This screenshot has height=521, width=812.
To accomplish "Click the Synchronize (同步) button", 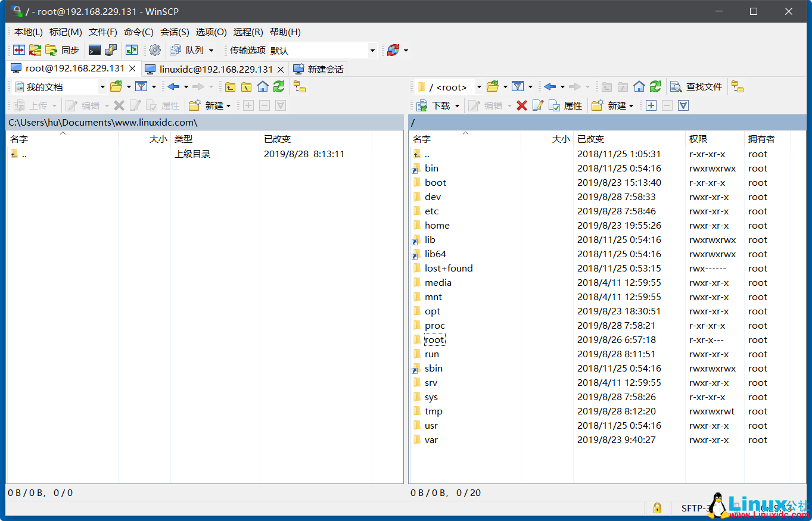I will (x=63, y=50).
